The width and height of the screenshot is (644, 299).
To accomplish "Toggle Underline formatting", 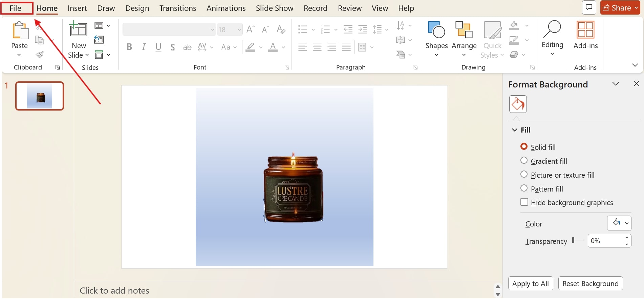I will pyautogui.click(x=158, y=47).
